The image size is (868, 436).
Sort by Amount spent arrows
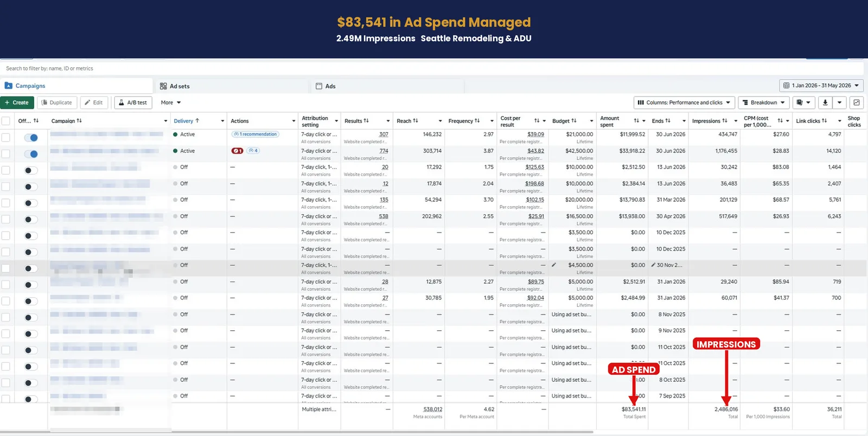[636, 121]
